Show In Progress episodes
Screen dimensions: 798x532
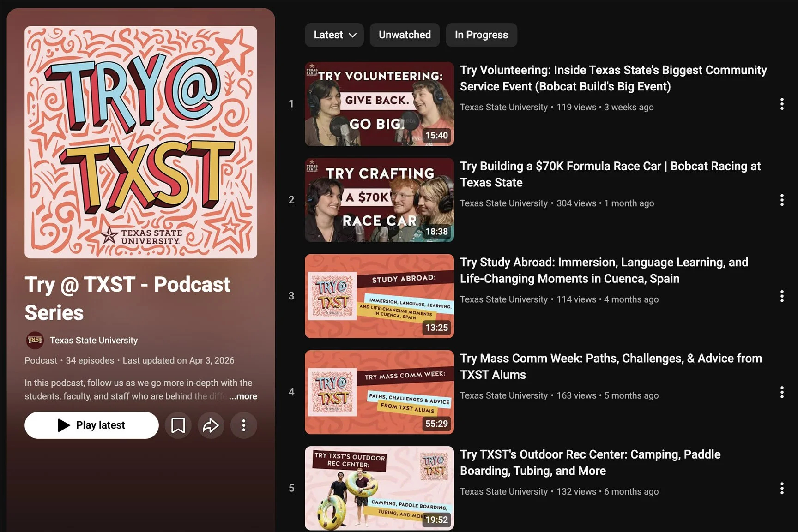click(481, 35)
